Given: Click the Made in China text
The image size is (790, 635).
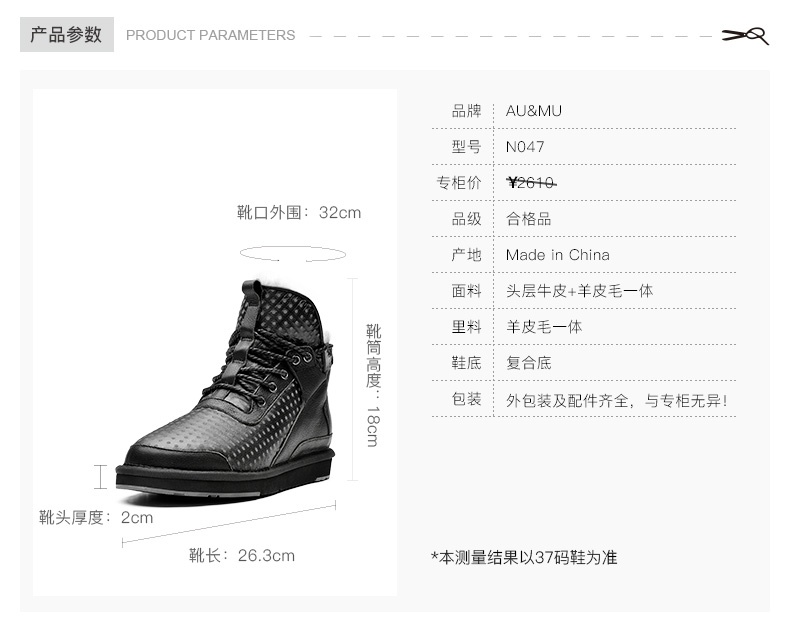Looking at the screenshot, I should tap(558, 255).
